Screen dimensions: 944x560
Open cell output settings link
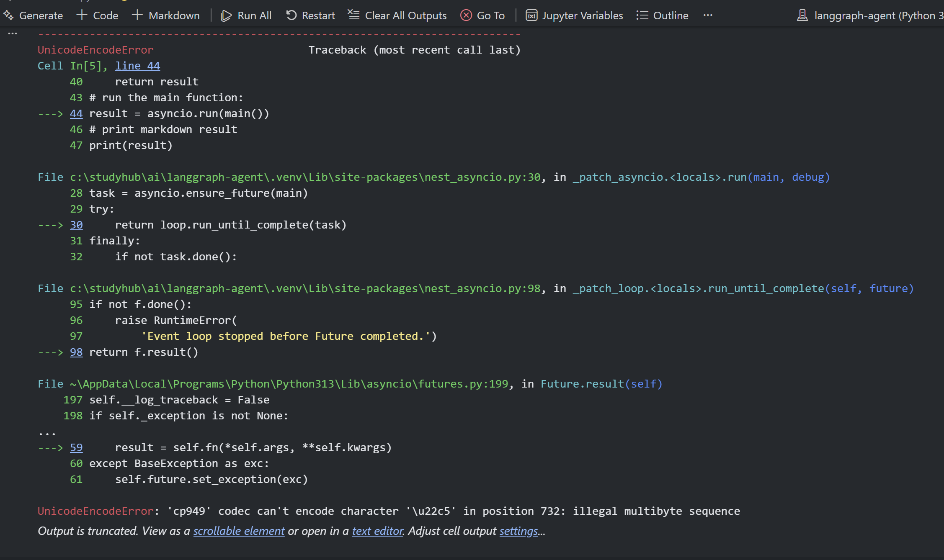click(518, 531)
